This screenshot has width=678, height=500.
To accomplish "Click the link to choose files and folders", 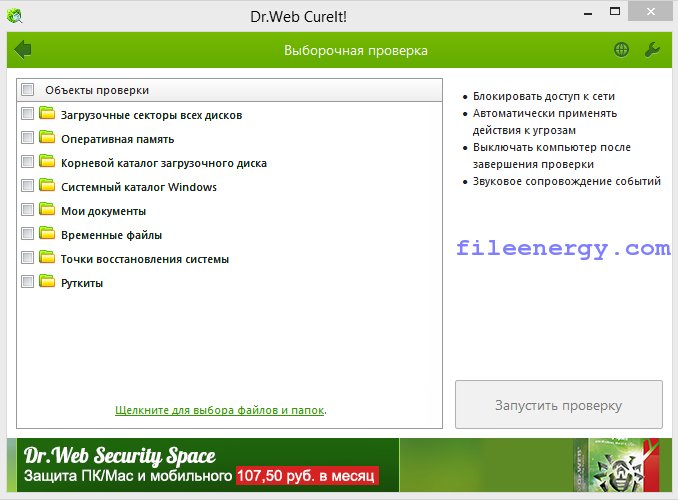I will coord(220,410).
